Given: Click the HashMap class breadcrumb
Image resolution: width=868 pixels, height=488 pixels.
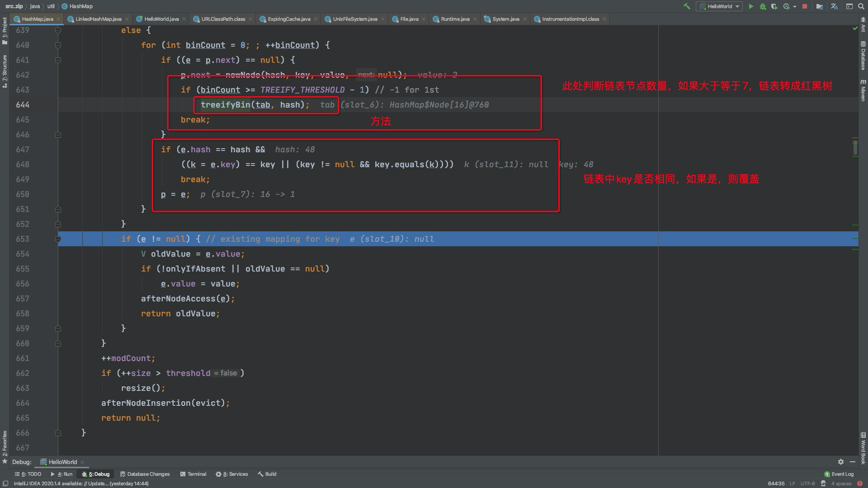Looking at the screenshot, I should point(77,6).
